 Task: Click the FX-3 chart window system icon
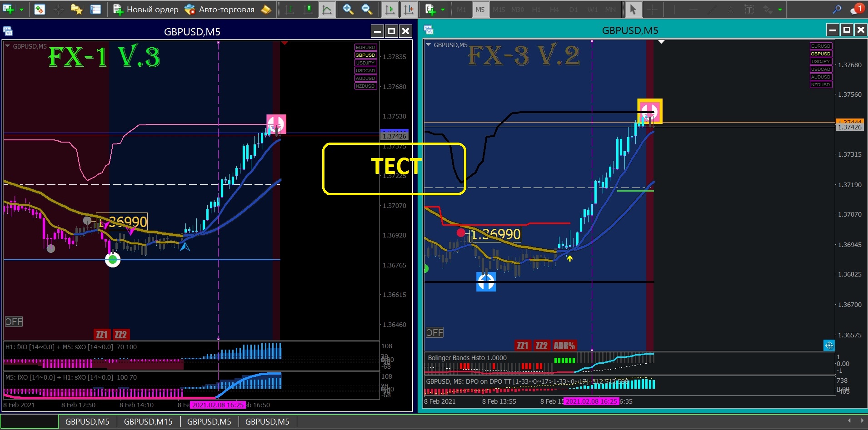coord(429,30)
